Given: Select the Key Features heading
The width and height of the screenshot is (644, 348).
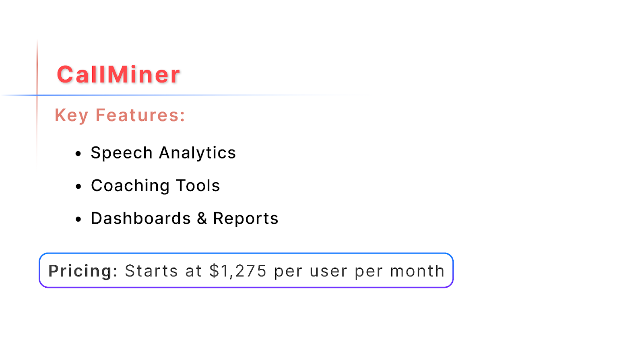Looking at the screenshot, I should 120,115.
